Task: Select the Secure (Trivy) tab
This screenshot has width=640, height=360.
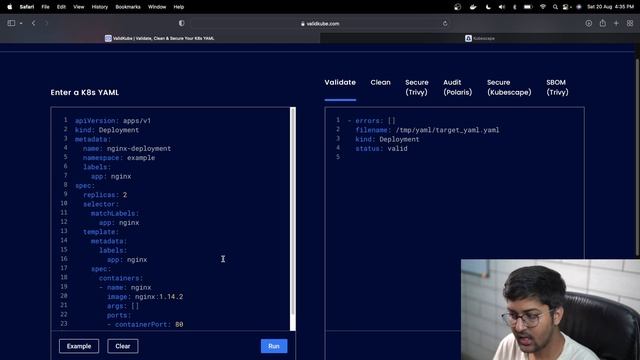Action: coord(417,87)
